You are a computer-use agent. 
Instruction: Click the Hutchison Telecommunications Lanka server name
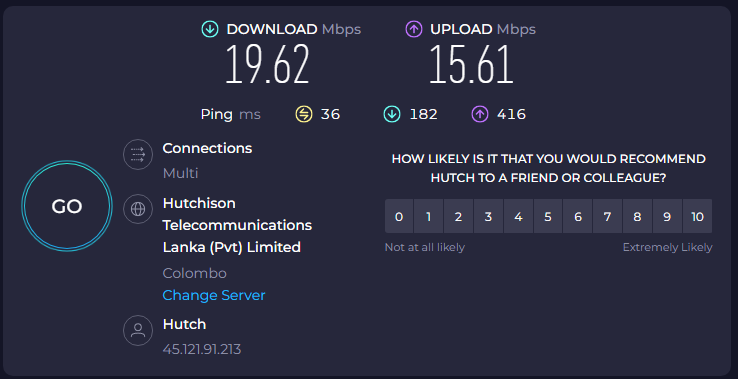pos(237,225)
